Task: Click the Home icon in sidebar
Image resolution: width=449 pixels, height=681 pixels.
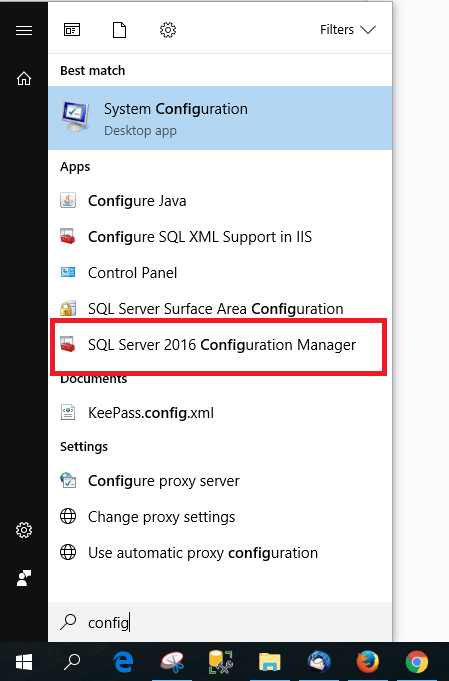Action: pos(24,79)
